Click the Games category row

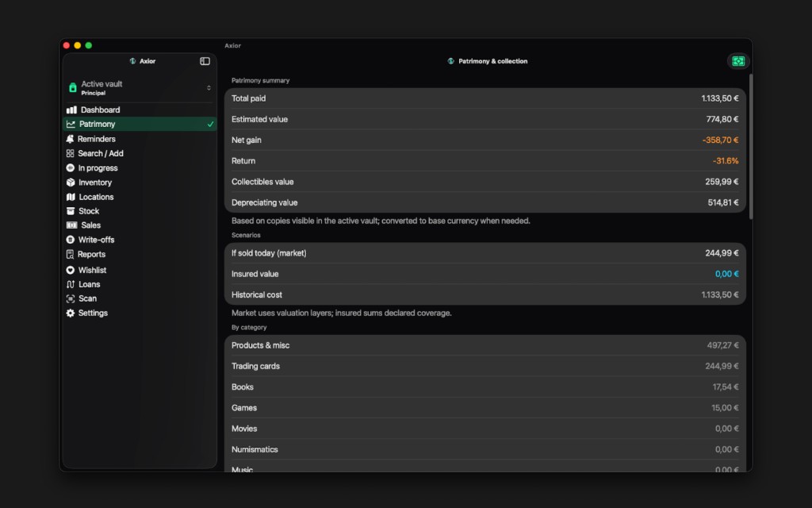click(x=485, y=408)
